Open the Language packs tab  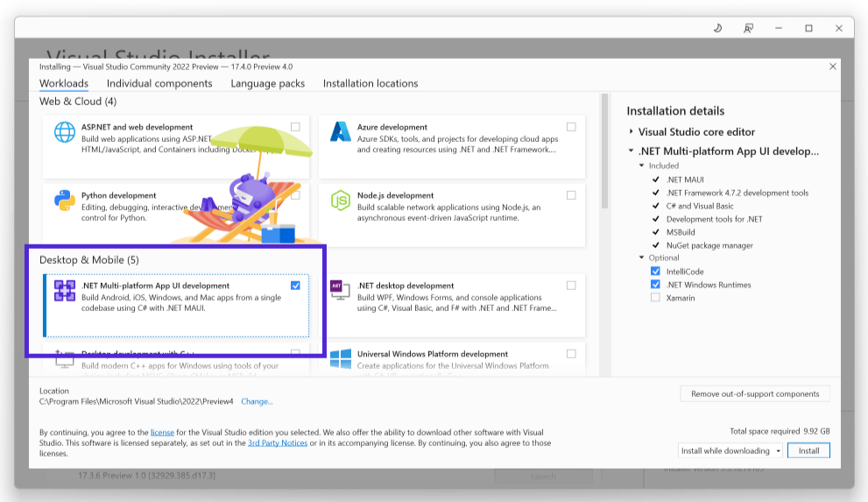(268, 83)
